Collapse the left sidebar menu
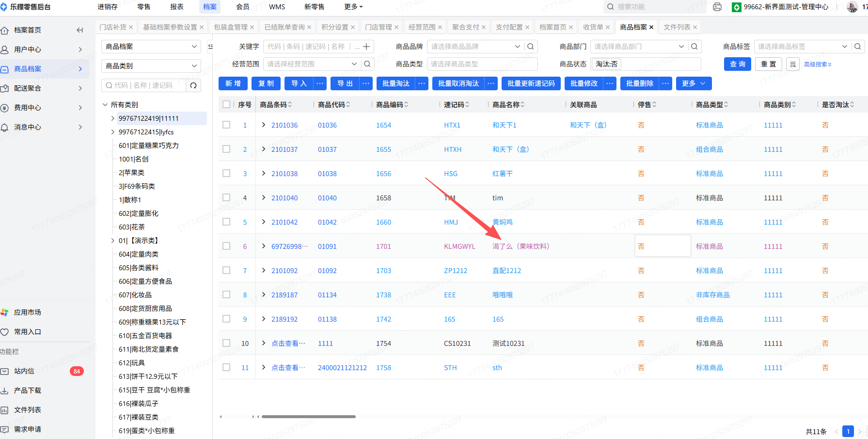Viewport: 868px width, 439px height. [80, 30]
